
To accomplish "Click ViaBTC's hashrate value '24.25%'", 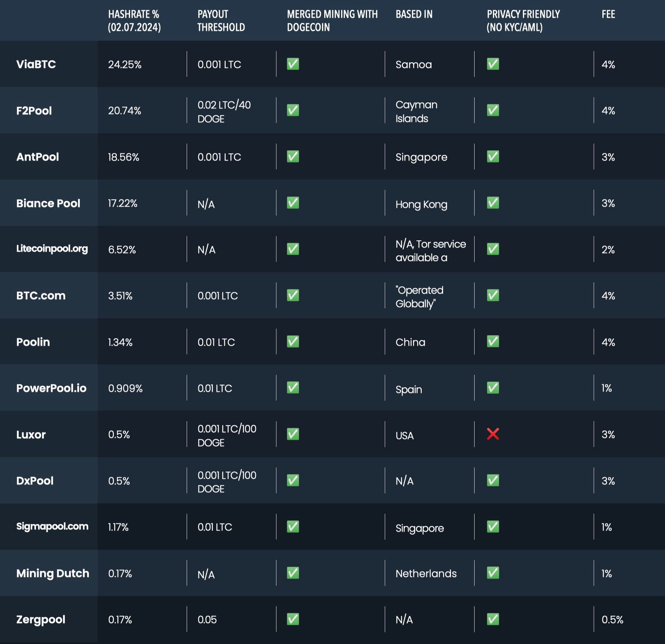I will tap(125, 64).
